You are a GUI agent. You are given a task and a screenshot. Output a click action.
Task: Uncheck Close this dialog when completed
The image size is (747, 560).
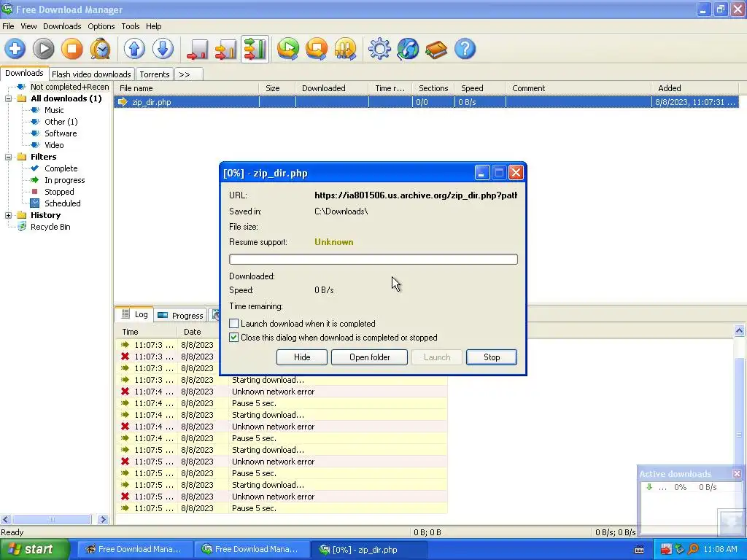233,338
